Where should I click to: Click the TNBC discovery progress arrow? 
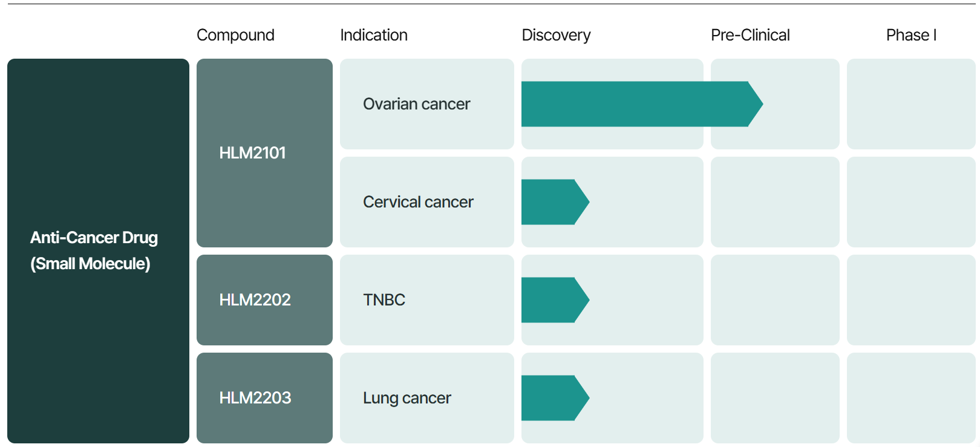coord(555,300)
